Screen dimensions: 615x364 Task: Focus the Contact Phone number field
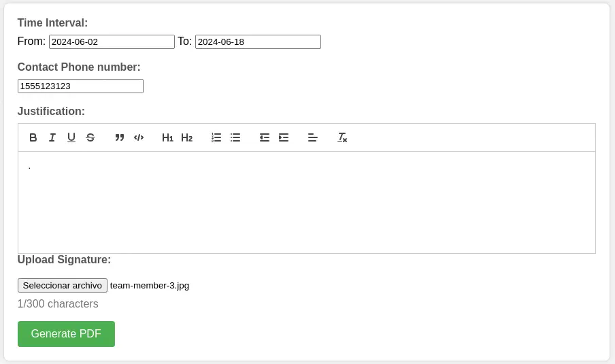coord(80,86)
